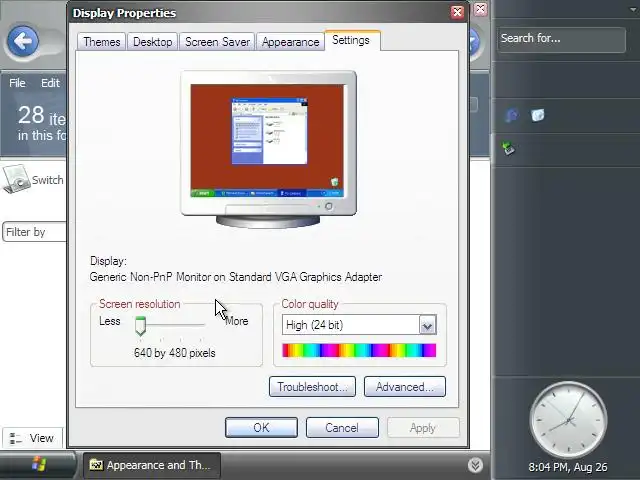This screenshot has height=480, width=640.
Task: Click the Search for field in sidebar
Action: 561,40
